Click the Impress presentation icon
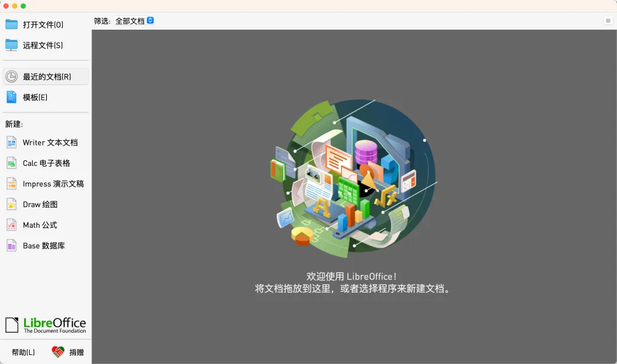Image resolution: width=617 pixels, height=364 pixels. pyautogui.click(x=11, y=184)
